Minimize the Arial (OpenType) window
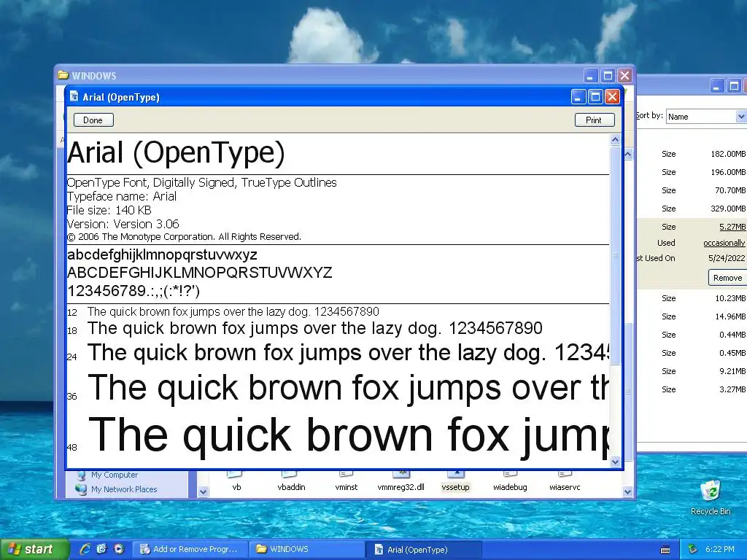This screenshot has height=560, width=747. click(578, 97)
